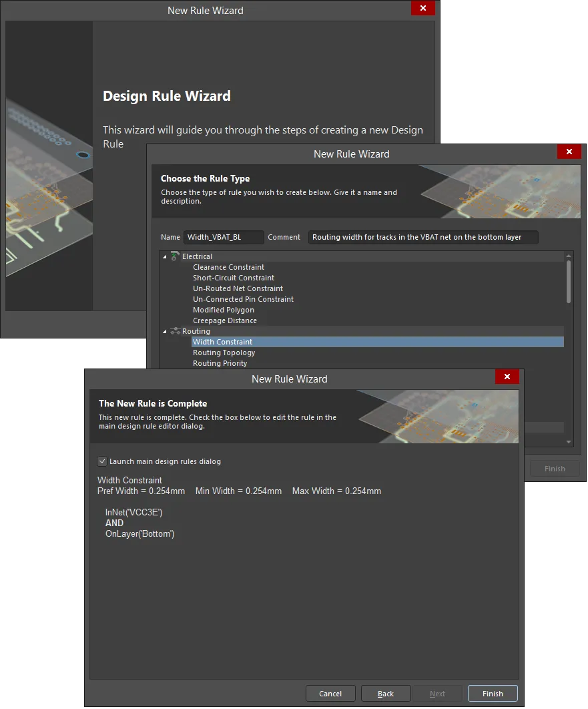Close the New Rule is Complete window

coord(507,377)
